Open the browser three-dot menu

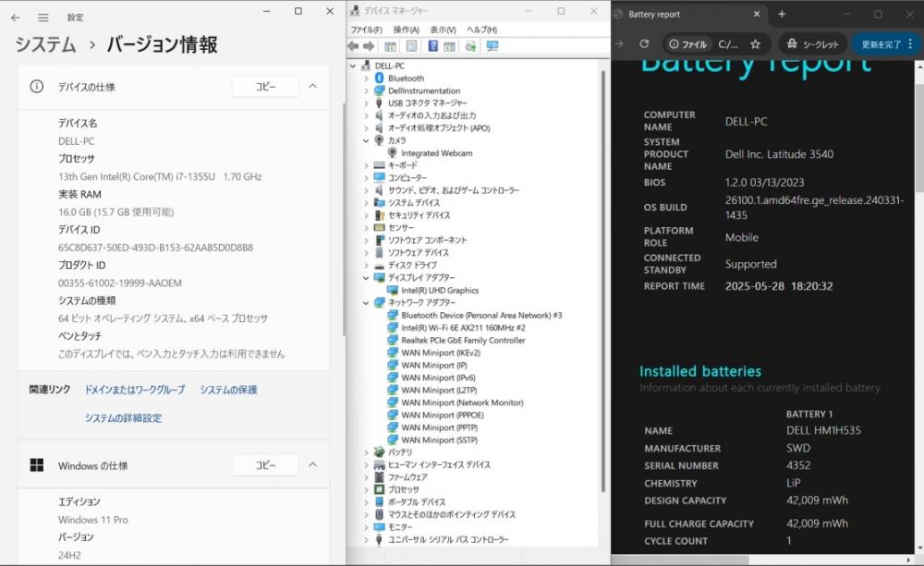click(910, 43)
